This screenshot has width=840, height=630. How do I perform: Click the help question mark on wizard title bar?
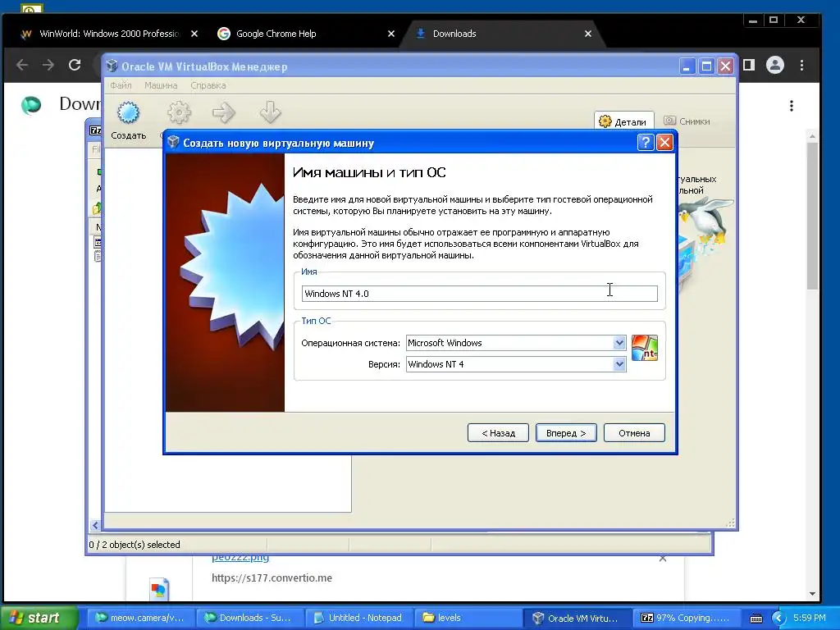click(x=646, y=143)
